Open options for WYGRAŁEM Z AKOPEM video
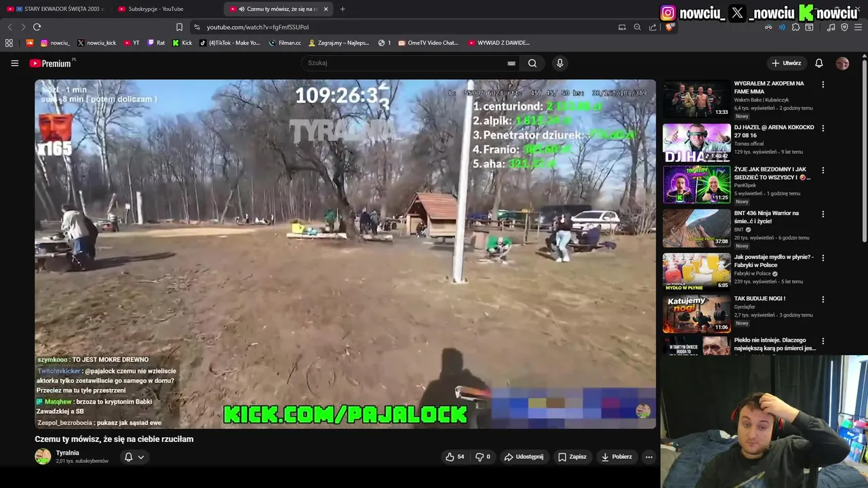 (823, 85)
